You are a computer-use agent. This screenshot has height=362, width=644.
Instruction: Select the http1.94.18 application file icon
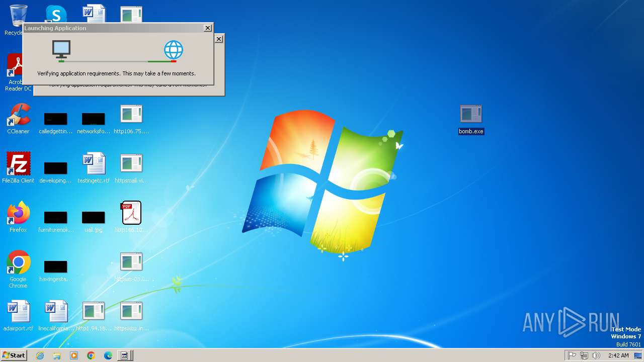click(94, 317)
